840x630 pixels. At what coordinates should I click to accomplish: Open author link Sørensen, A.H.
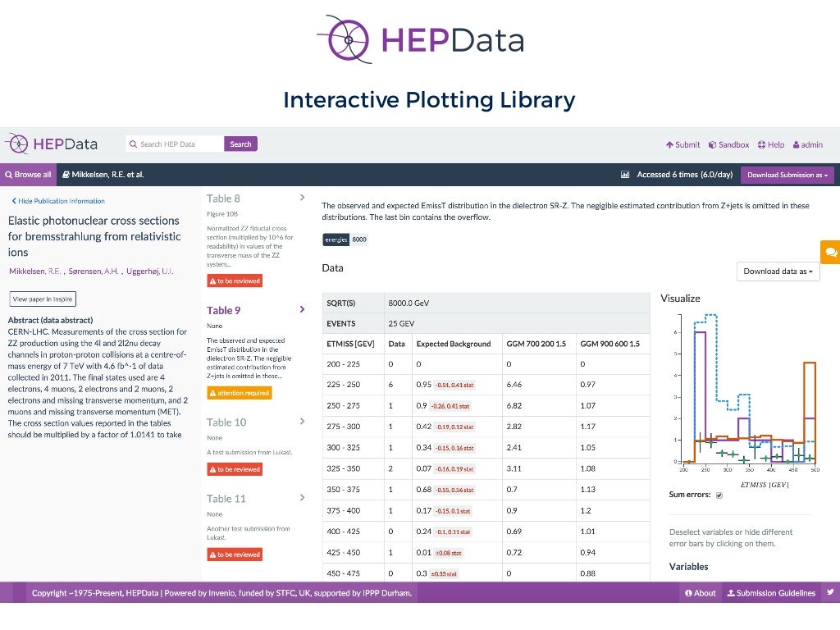94,271
